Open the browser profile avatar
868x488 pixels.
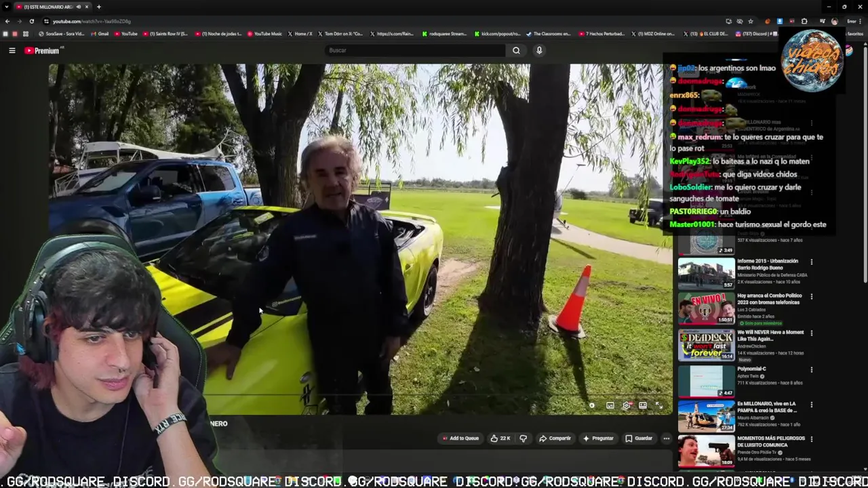[x=835, y=21]
